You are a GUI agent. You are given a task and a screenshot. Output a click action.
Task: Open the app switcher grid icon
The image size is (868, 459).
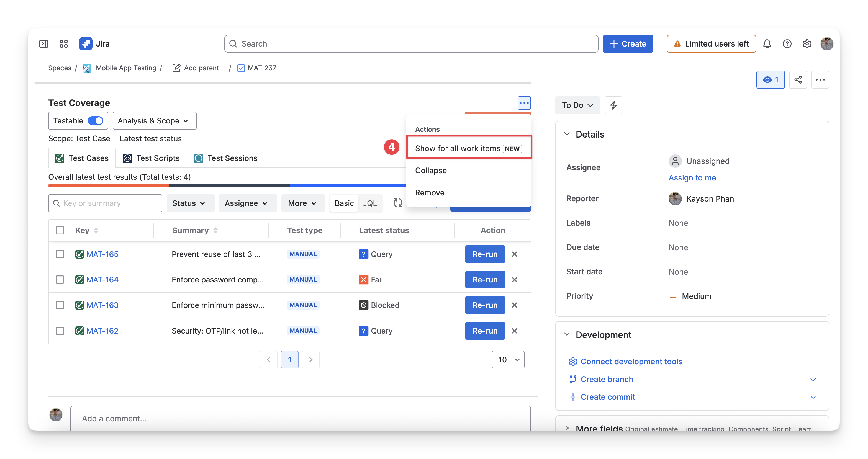click(x=64, y=44)
